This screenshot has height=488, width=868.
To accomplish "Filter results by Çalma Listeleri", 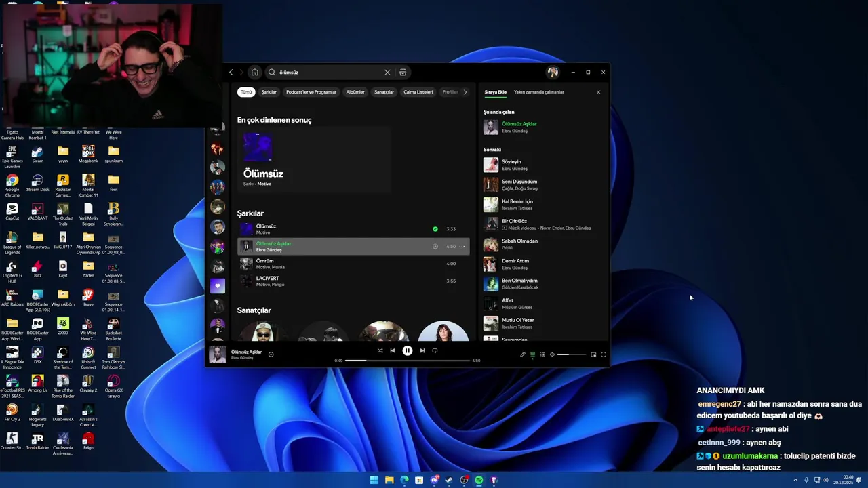I will coord(418,92).
